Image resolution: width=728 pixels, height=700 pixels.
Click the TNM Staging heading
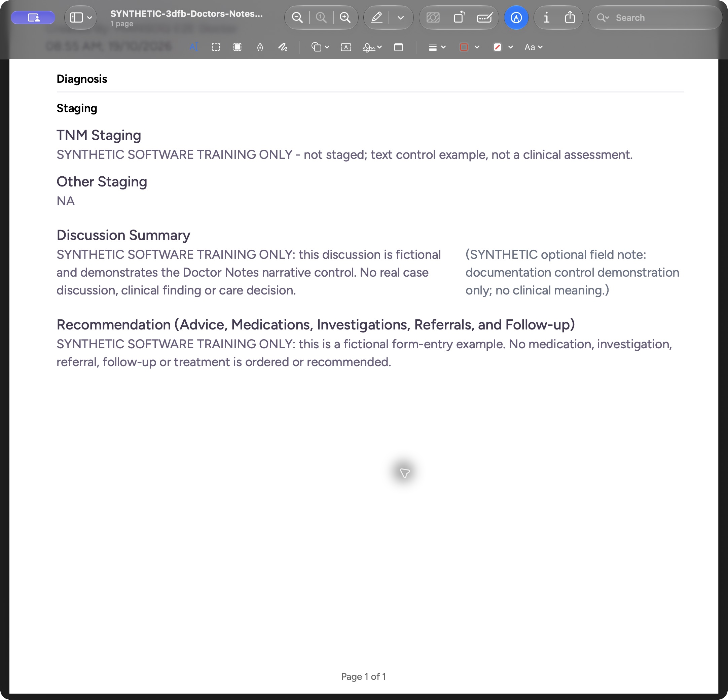click(99, 135)
